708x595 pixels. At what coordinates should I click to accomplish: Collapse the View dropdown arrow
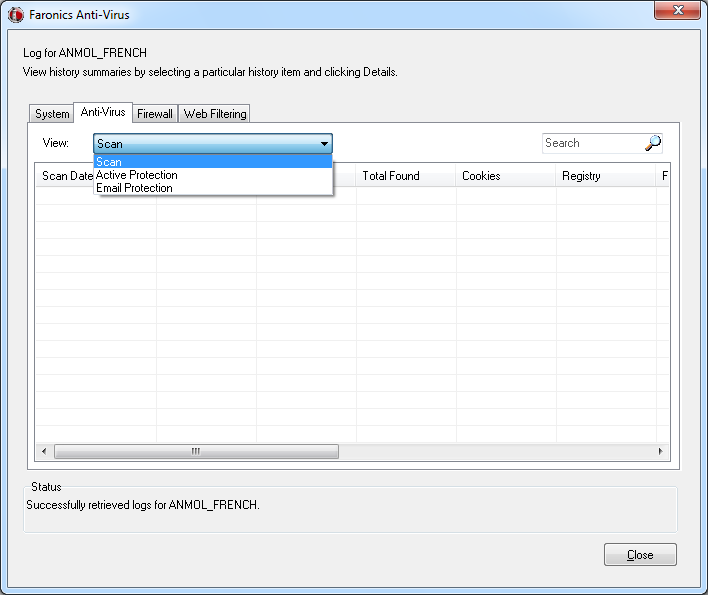pyautogui.click(x=324, y=144)
